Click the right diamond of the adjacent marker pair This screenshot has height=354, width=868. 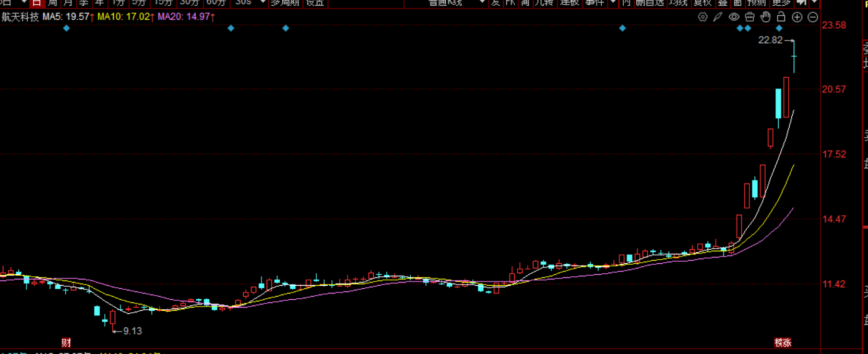click(x=748, y=28)
